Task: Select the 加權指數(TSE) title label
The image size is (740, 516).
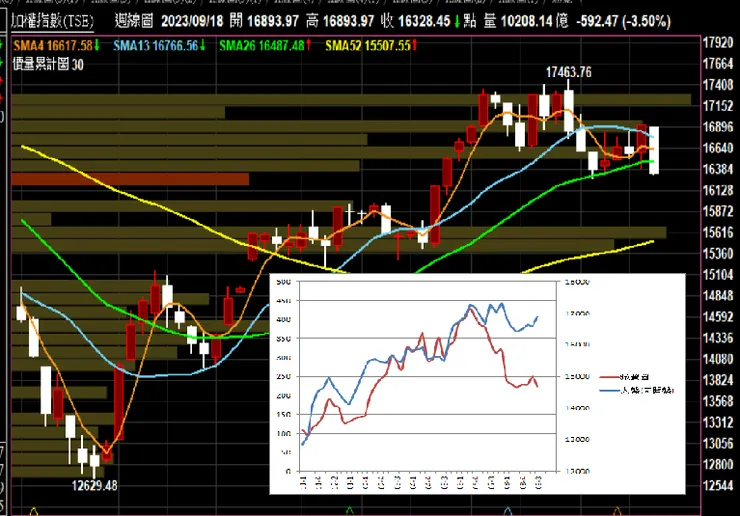Action: tap(52, 21)
